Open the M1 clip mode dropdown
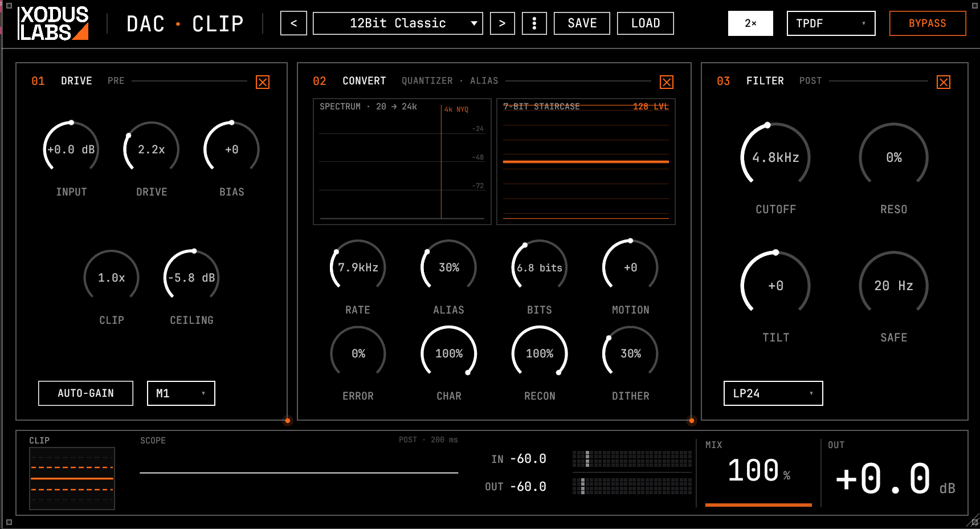Image resolution: width=980 pixels, height=529 pixels. click(x=181, y=393)
